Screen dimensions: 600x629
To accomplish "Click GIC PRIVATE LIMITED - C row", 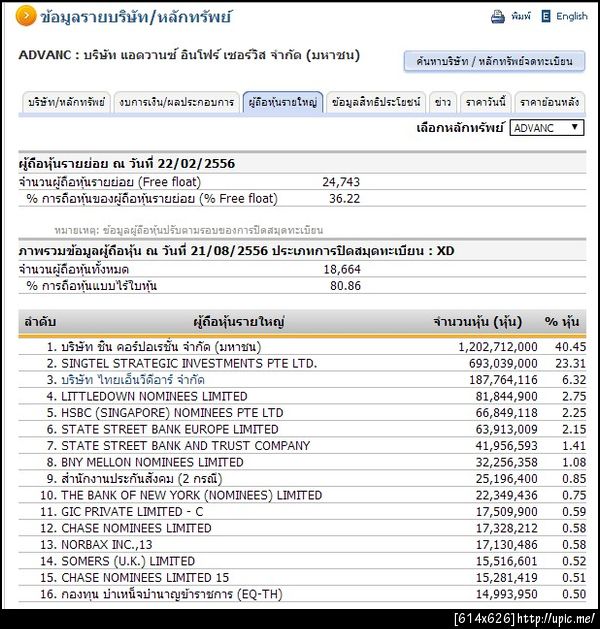I will (302, 511).
